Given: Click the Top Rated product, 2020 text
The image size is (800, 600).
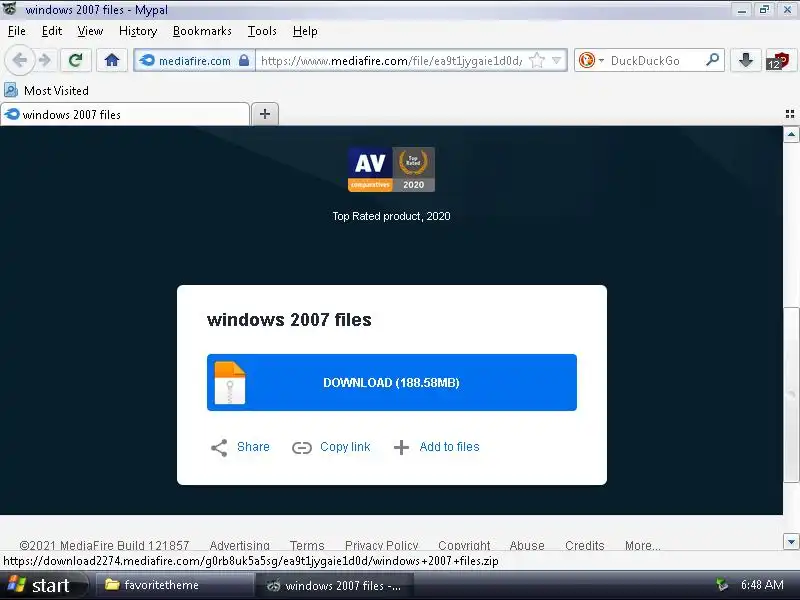Looking at the screenshot, I should coord(391,216).
